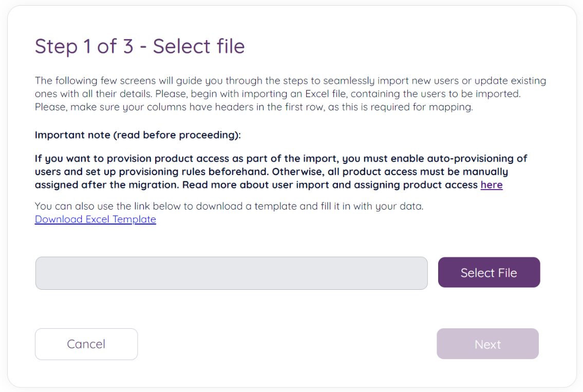
Task: Click the 'Important note (read before proceeding)' label
Action: tap(138, 135)
